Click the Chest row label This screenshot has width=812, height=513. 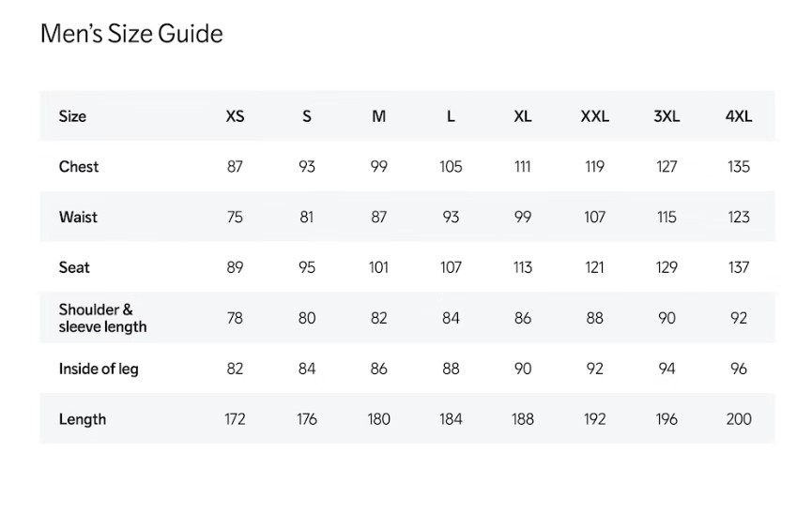click(x=79, y=167)
